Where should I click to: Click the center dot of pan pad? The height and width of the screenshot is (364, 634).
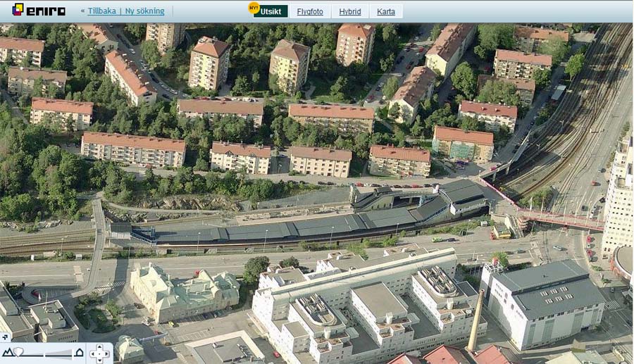pos(100,354)
